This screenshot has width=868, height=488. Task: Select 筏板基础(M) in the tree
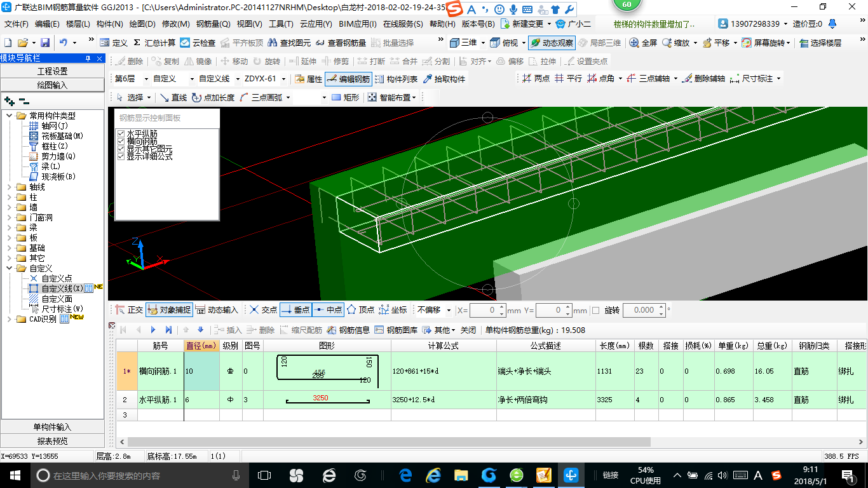click(62, 136)
